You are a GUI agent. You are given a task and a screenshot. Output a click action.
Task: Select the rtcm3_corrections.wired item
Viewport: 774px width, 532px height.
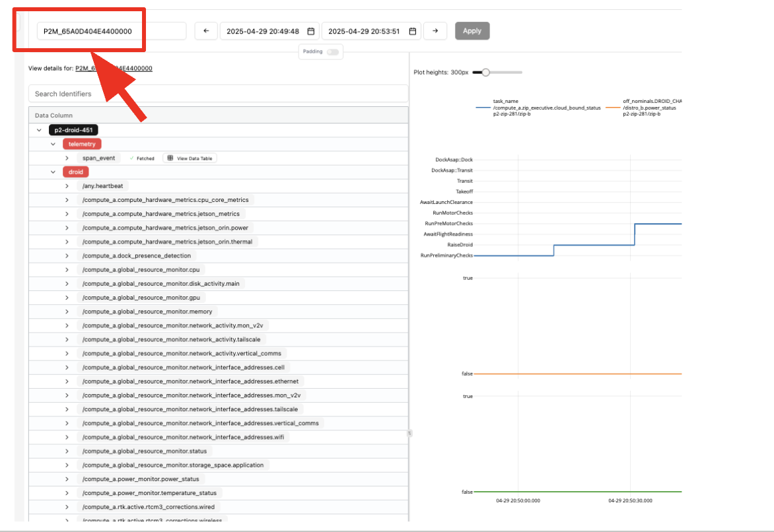149,507
